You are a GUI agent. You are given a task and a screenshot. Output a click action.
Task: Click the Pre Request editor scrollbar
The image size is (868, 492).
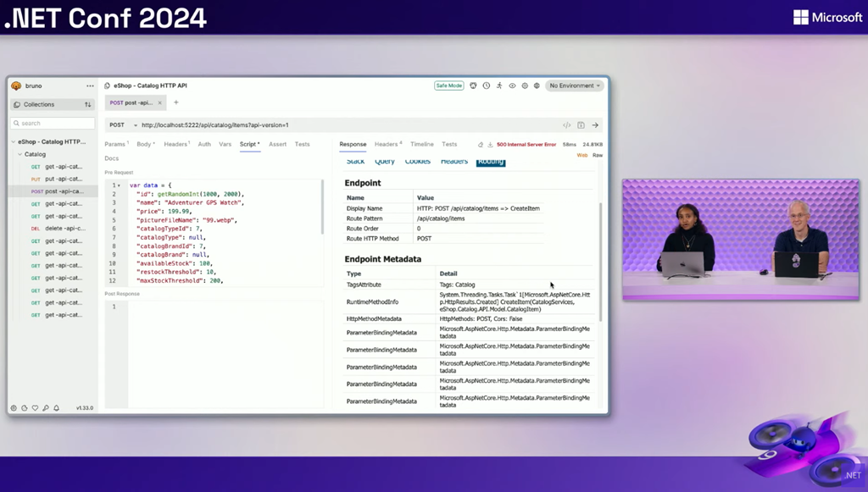[322, 207]
